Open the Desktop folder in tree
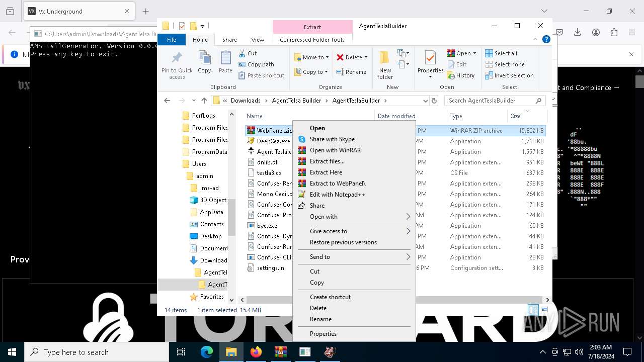The image size is (644, 362). (211, 236)
